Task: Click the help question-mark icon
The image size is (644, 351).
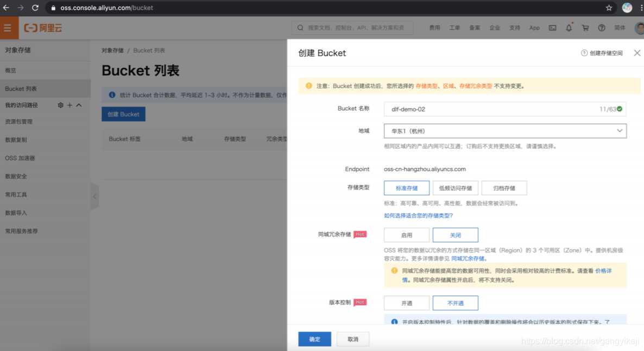Action: point(601,28)
